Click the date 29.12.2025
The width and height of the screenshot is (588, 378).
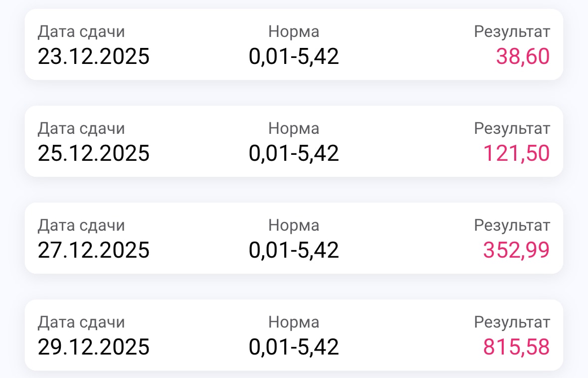pyautogui.click(x=94, y=347)
